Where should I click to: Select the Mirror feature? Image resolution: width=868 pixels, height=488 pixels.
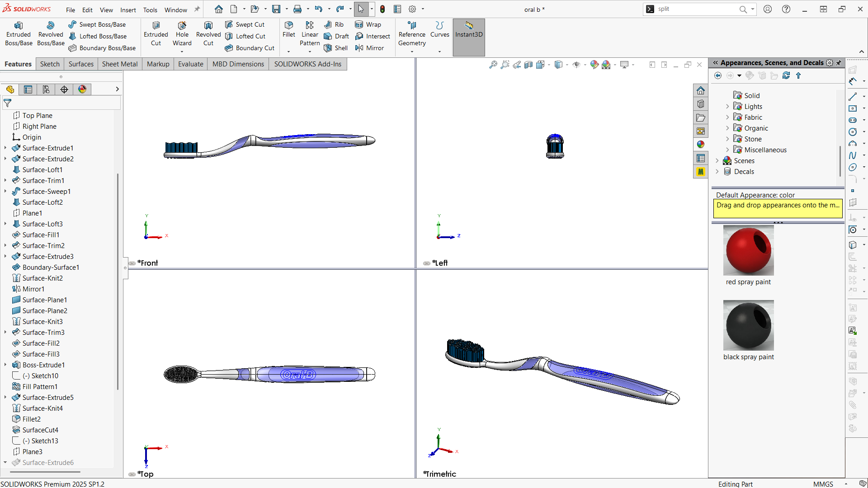coord(369,48)
